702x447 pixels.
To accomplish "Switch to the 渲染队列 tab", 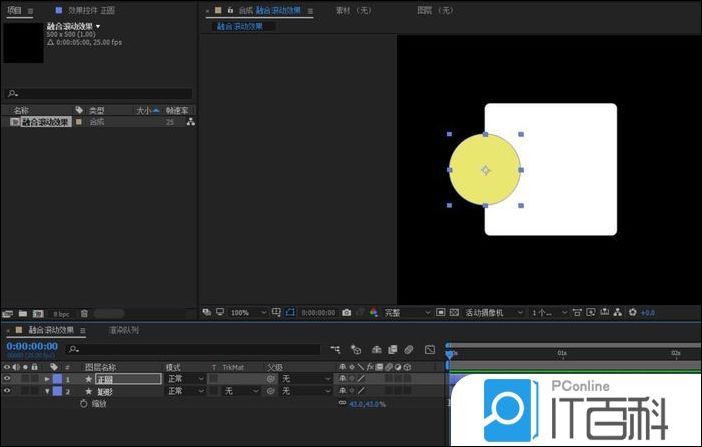I will 124,330.
